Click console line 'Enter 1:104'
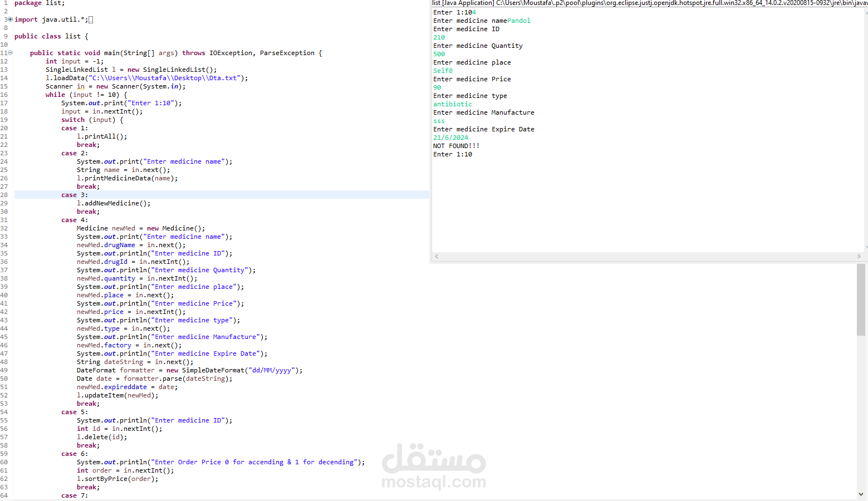The image size is (868, 501). click(455, 12)
